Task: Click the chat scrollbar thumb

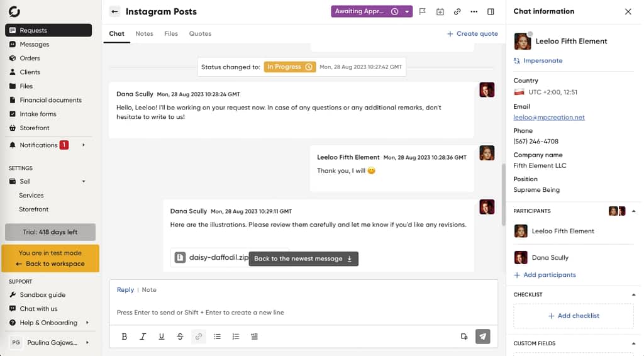Action: point(504,194)
